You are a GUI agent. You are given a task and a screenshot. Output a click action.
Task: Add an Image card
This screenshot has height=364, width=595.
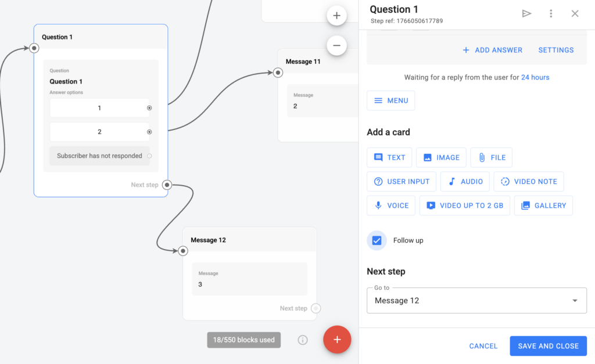pos(441,157)
